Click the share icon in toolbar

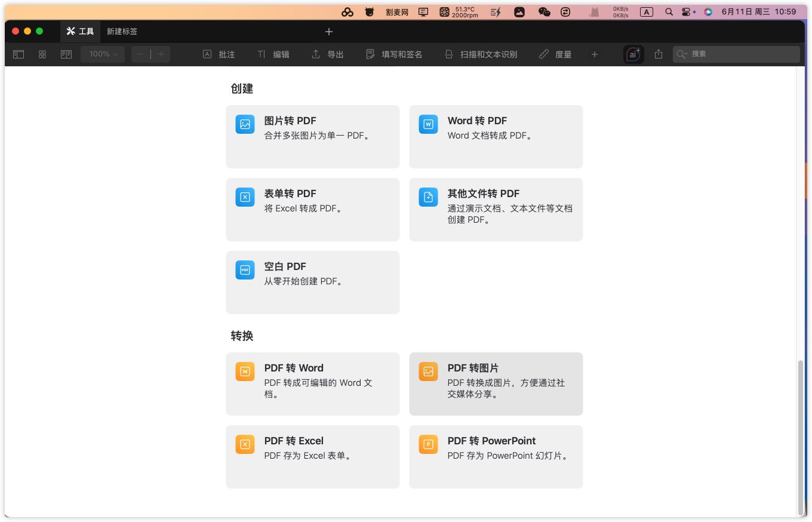coord(659,54)
